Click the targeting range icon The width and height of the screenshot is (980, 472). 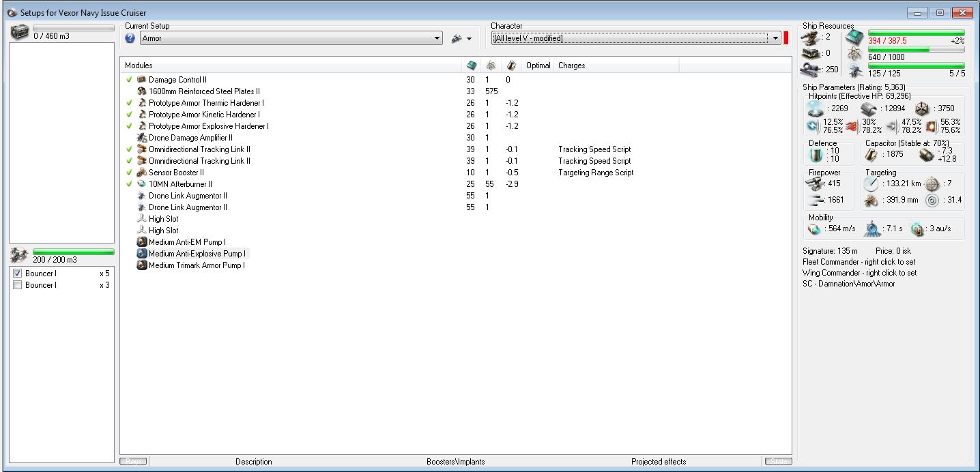coord(871,184)
